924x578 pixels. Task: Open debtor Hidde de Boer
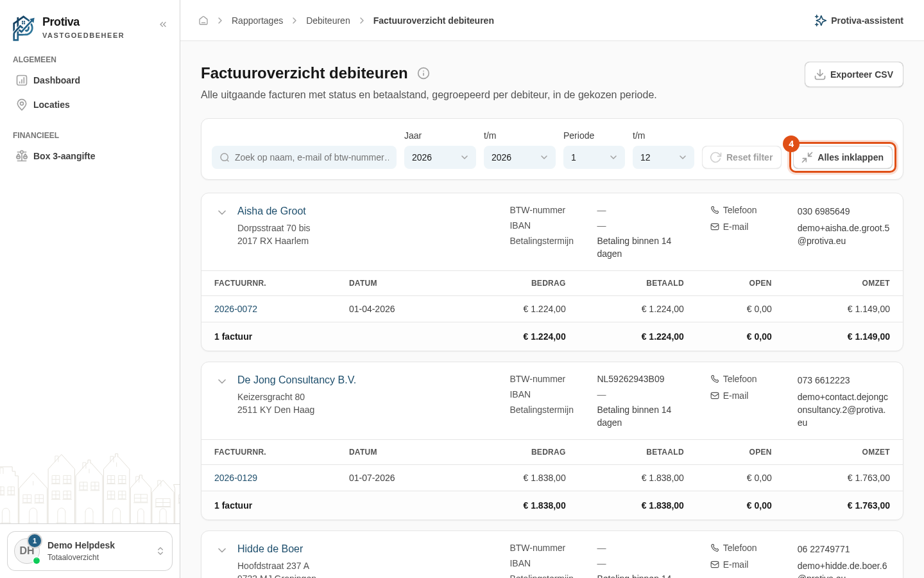pos(270,548)
